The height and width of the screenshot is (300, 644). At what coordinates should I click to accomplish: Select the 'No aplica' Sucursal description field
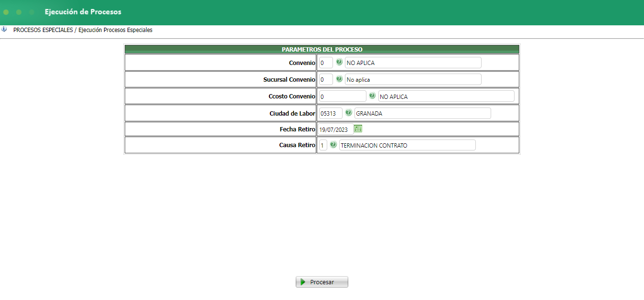click(413, 79)
